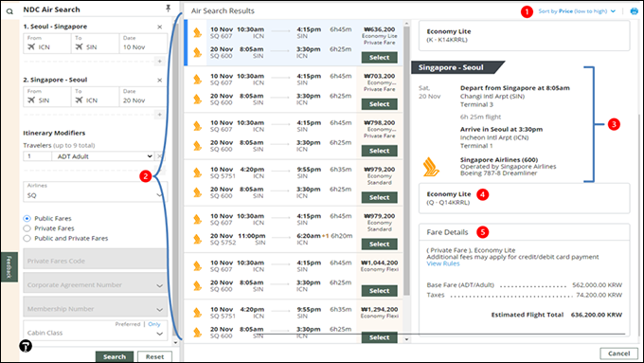Image resolution: width=644 pixels, height=363 pixels.
Task: Add segment after Seoul - Singapore
Action: coord(160,62)
